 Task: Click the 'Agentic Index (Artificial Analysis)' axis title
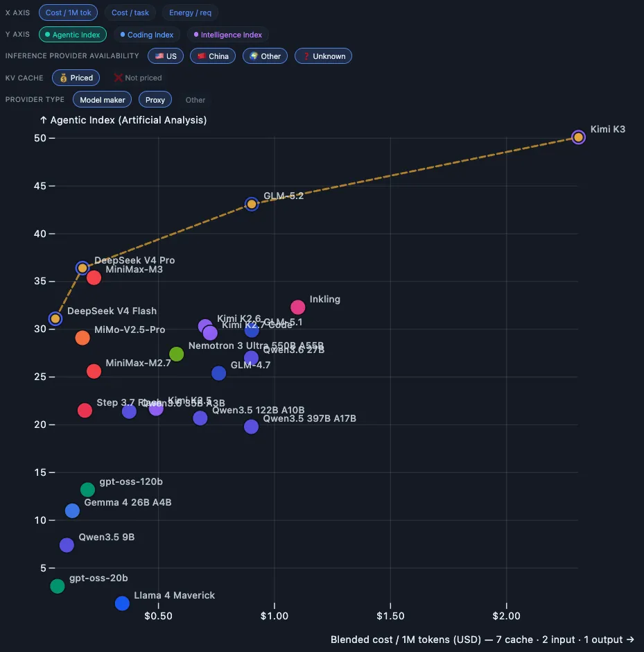pos(123,120)
